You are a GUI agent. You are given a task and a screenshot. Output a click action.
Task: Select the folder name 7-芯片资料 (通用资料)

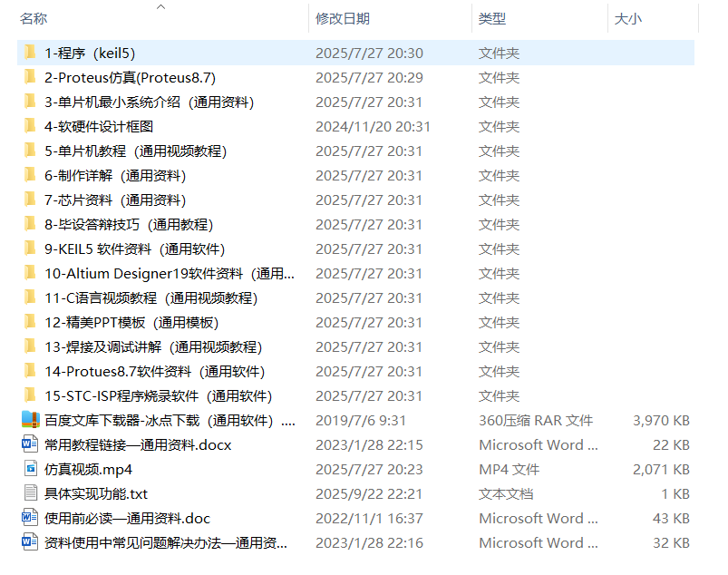click(115, 200)
